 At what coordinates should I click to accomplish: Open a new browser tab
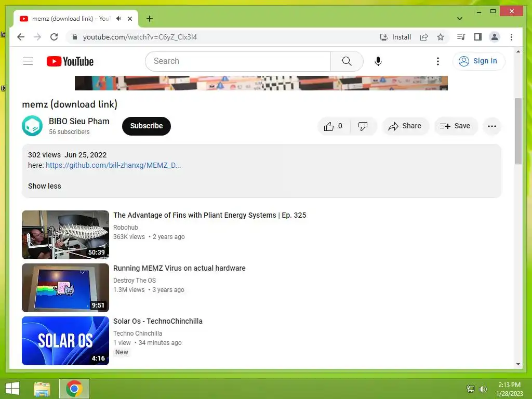click(150, 19)
